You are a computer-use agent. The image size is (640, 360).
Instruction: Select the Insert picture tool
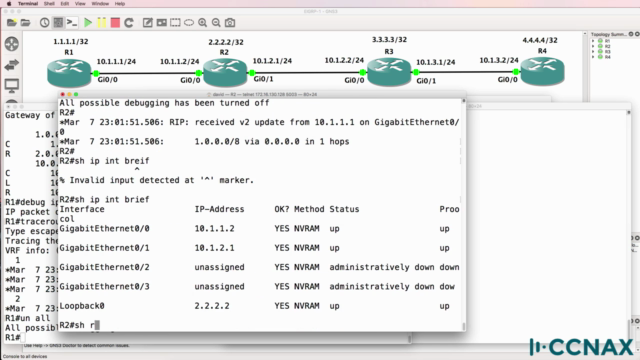click(x=162, y=22)
